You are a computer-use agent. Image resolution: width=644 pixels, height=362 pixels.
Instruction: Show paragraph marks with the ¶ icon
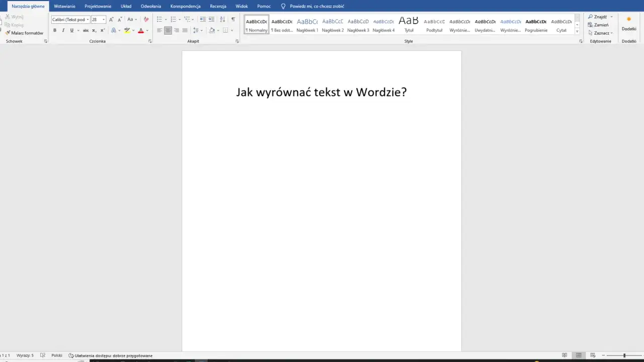point(233,19)
